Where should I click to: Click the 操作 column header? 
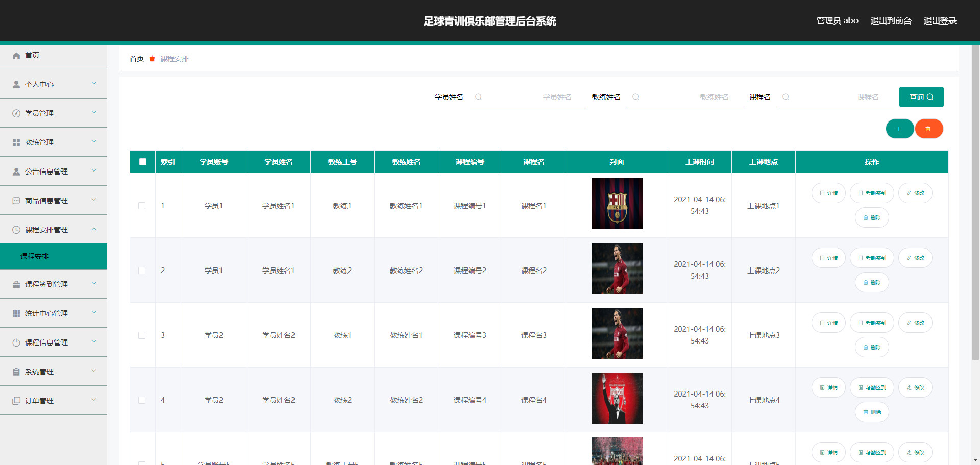coord(872,162)
